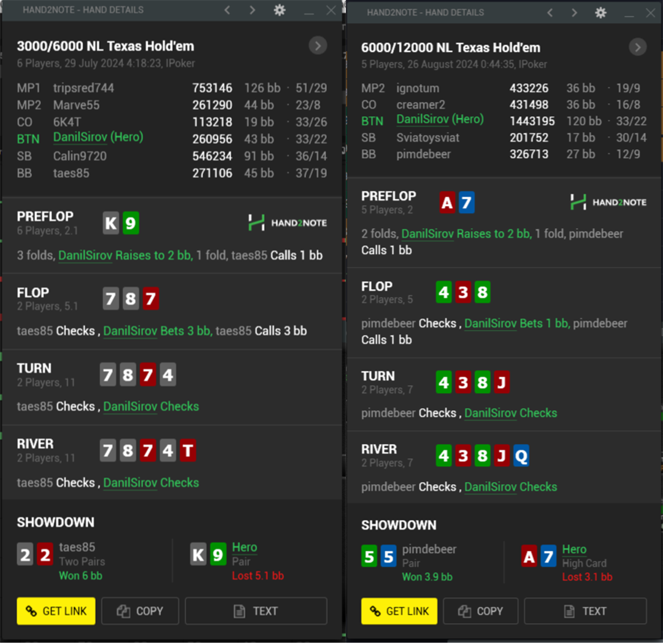Click GET LINK in the 3000/6000 hand
Viewport: 663px width, 644px height.
[x=56, y=611]
